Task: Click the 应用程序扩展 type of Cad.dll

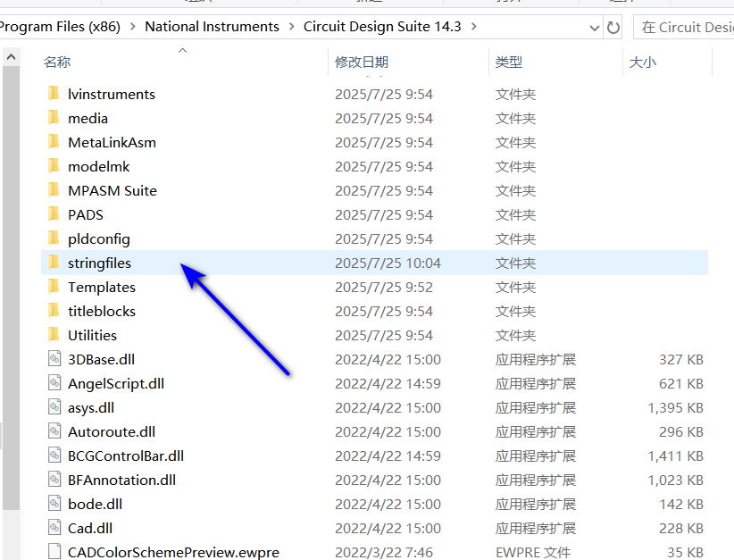Action: pyautogui.click(x=536, y=528)
